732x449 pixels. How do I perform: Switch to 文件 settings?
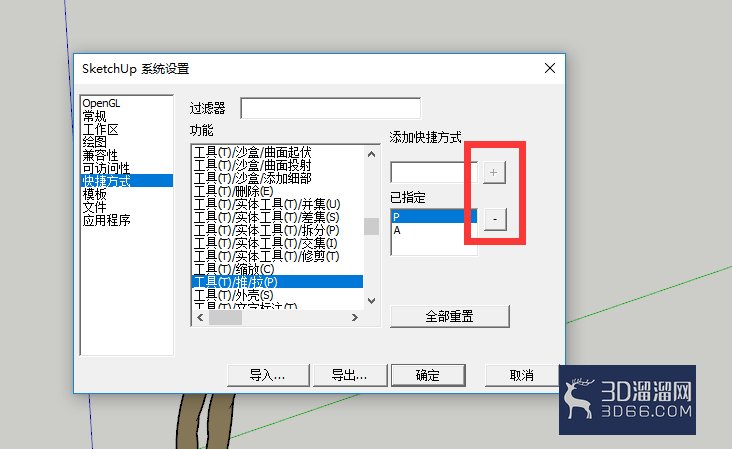(x=94, y=207)
